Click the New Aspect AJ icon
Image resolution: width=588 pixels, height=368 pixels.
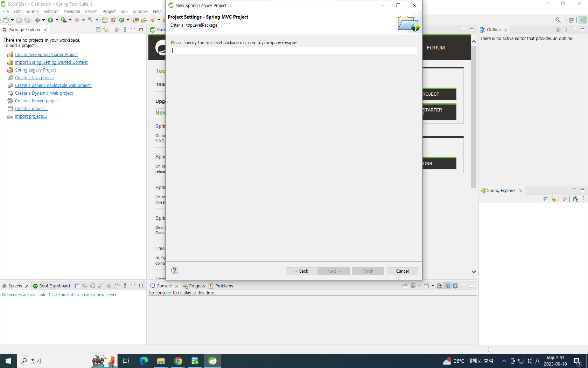point(105,20)
